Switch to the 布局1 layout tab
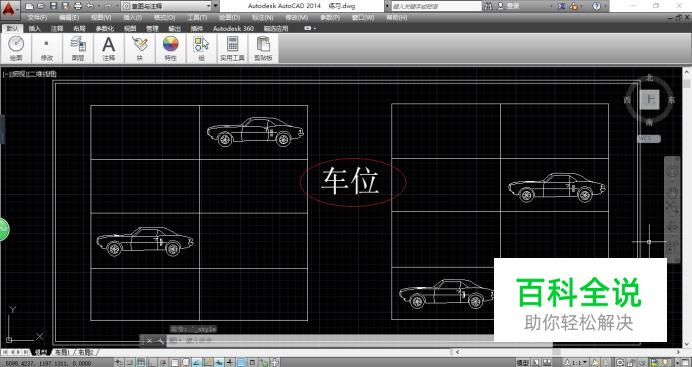The image size is (692, 367). (x=62, y=352)
